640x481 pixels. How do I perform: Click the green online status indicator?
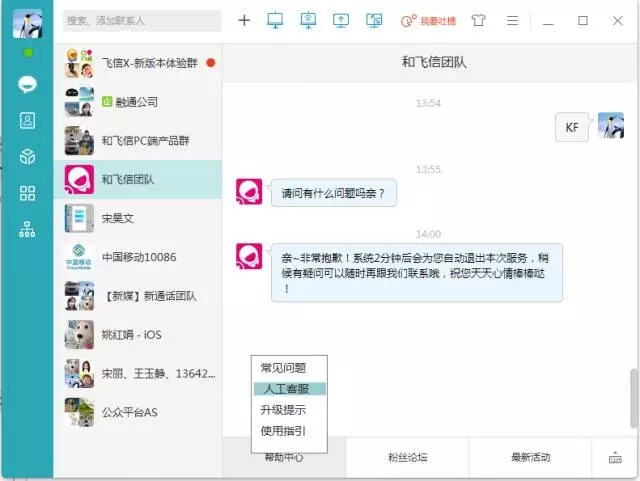[x=28, y=53]
